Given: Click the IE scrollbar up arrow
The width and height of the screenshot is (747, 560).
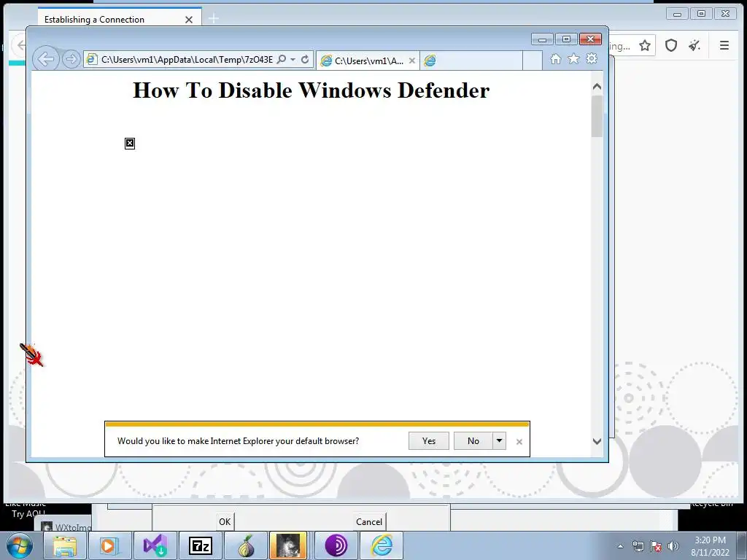Looking at the screenshot, I should point(597,87).
